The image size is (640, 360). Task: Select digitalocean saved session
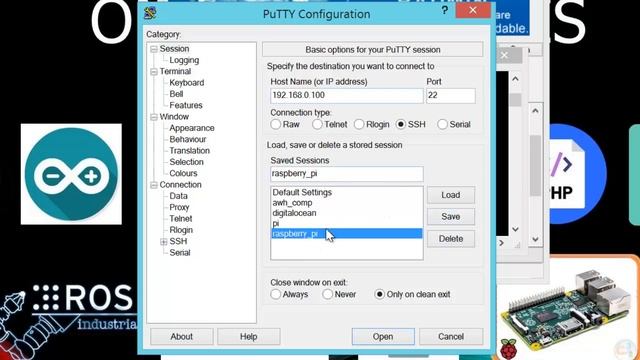[347, 213]
